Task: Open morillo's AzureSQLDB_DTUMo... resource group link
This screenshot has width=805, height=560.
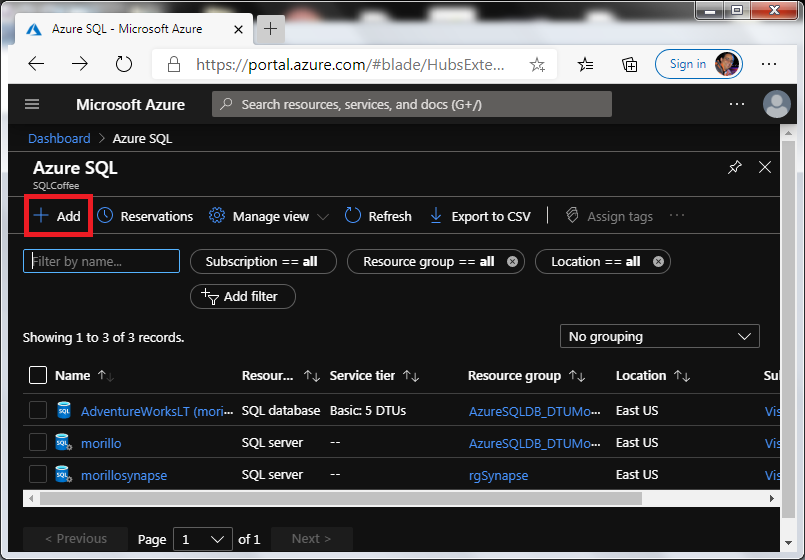Action: [534, 443]
